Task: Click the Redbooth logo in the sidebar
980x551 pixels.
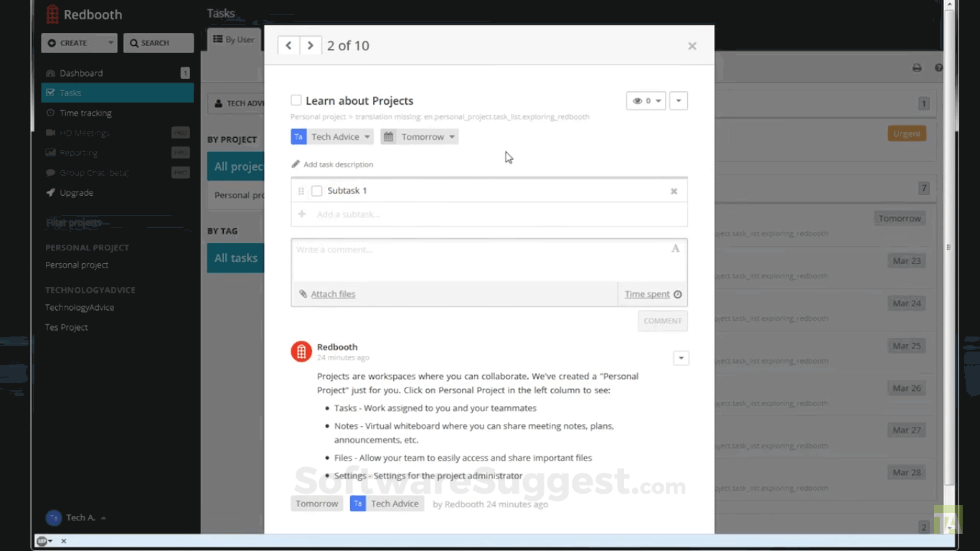Action: (x=53, y=14)
